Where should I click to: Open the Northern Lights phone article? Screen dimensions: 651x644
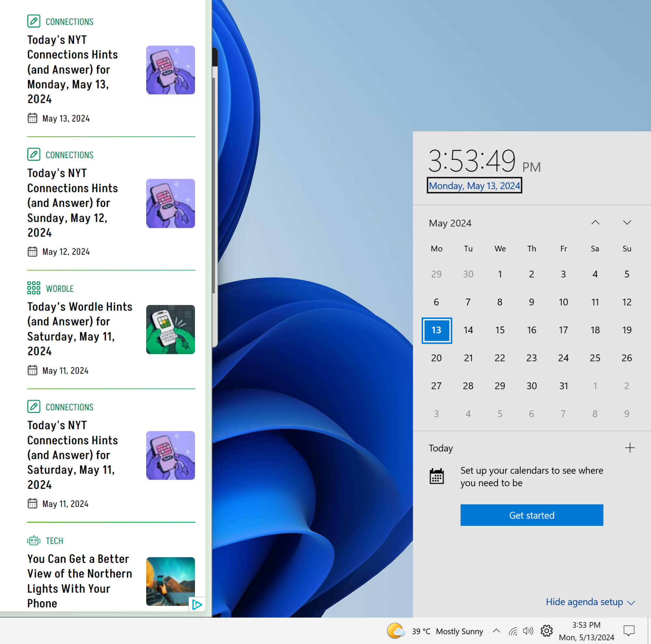coord(80,581)
